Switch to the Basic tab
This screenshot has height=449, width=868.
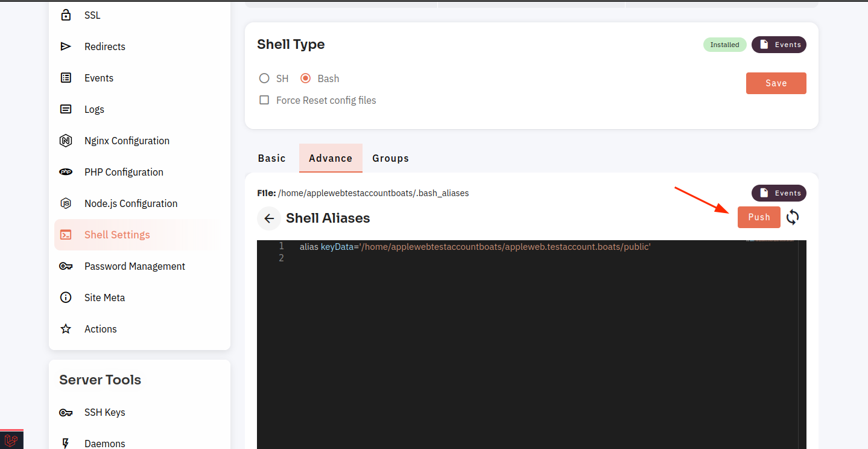pos(271,158)
